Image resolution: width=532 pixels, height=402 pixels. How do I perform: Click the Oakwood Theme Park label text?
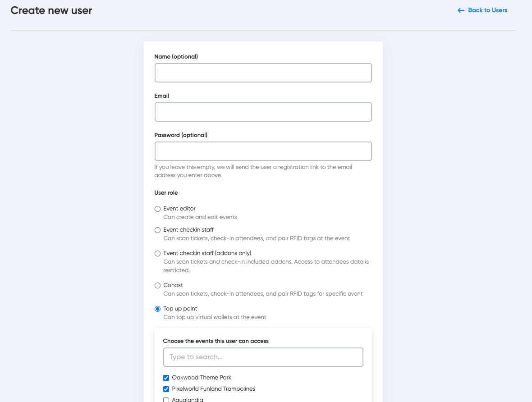(202, 378)
